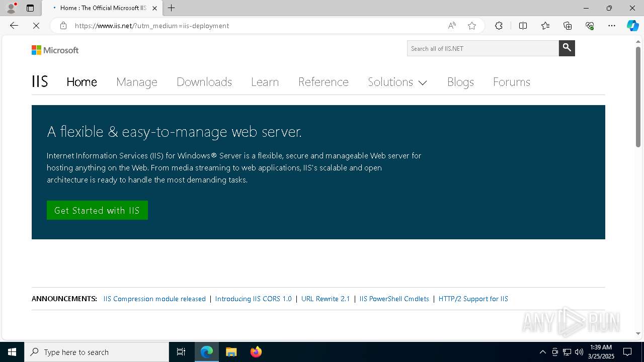Launch Firefox from taskbar
This screenshot has width=644, height=362.
[256, 352]
